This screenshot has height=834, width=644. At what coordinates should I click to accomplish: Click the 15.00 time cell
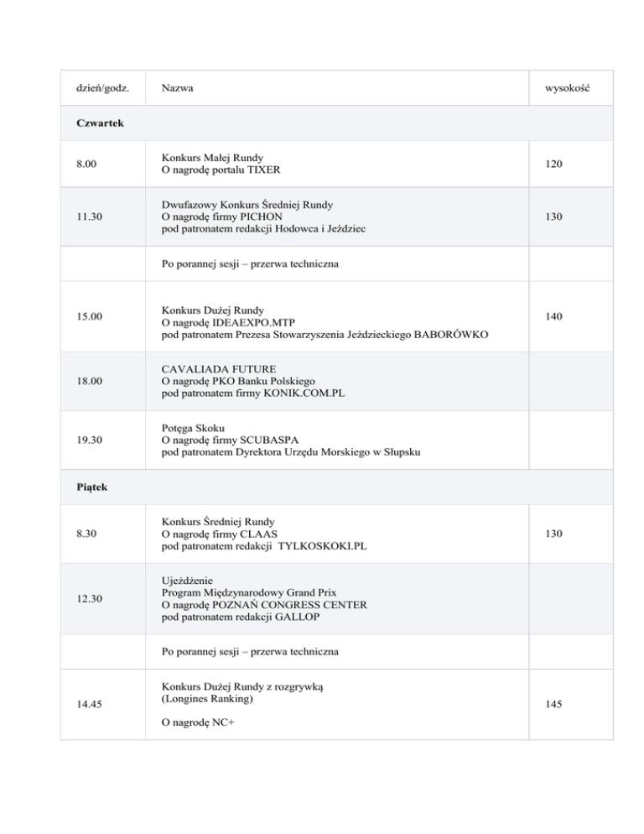tap(90, 315)
